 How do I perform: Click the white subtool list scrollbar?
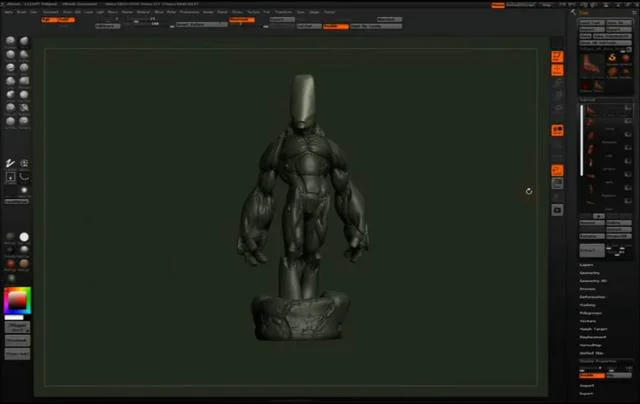(582, 140)
